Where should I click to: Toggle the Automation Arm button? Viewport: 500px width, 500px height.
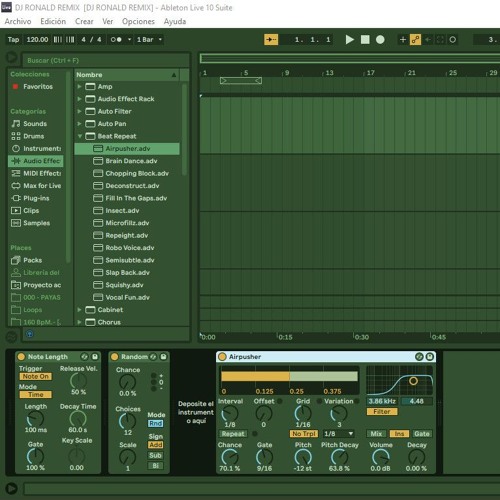[415, 40]
